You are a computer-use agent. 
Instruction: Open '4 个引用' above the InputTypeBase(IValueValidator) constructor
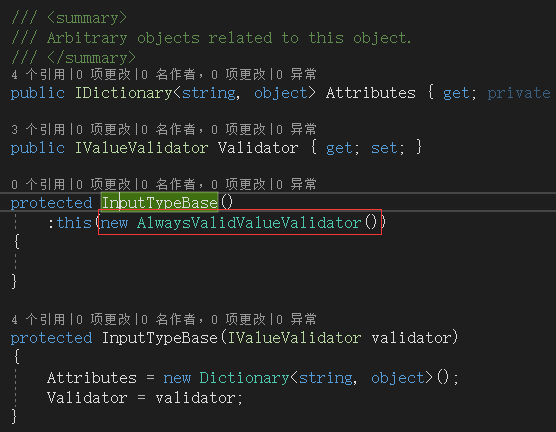[38, 320]
